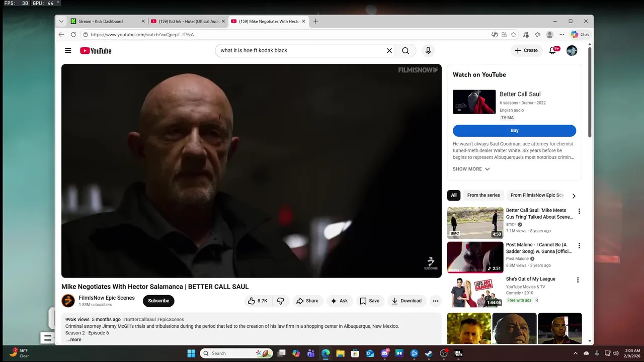Click the #EpicScenes hashtag link
This screenshot has height=362, width=644.
click(x=171, y=319)
